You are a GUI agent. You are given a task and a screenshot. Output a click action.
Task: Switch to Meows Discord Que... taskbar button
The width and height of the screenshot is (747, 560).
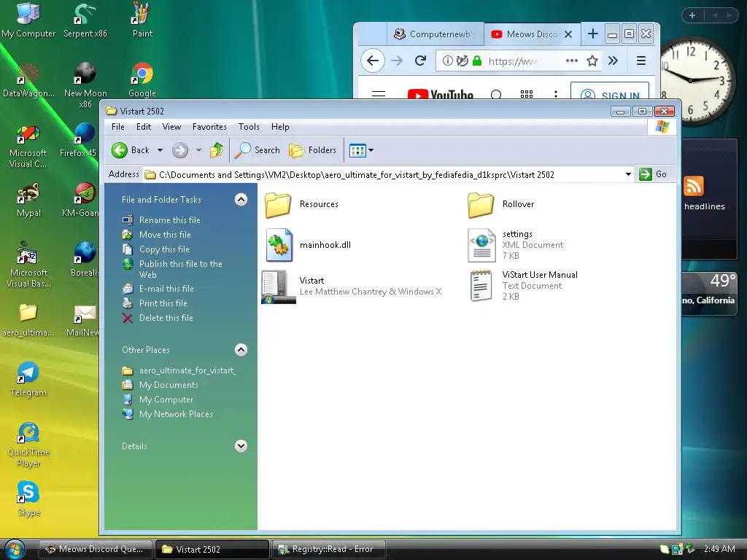(x=95, y=549)
